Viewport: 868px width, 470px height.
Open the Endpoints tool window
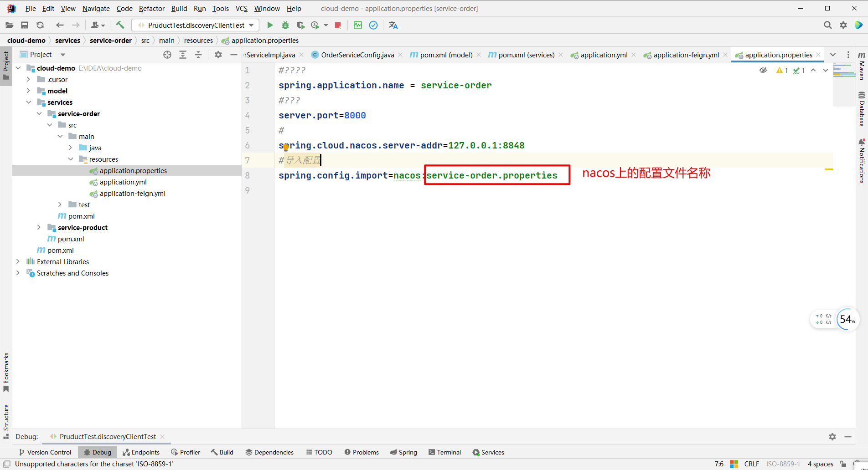click(x=141, y=452)
